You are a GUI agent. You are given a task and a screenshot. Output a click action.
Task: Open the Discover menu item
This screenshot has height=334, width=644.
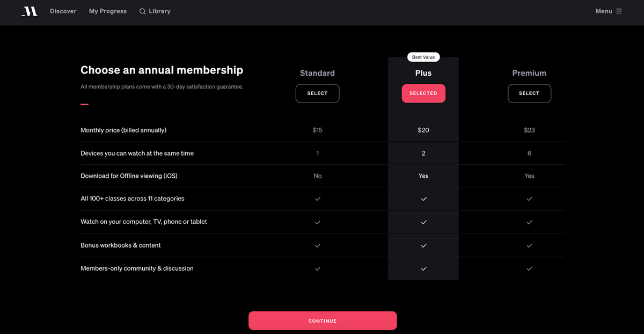click(63, 11)
